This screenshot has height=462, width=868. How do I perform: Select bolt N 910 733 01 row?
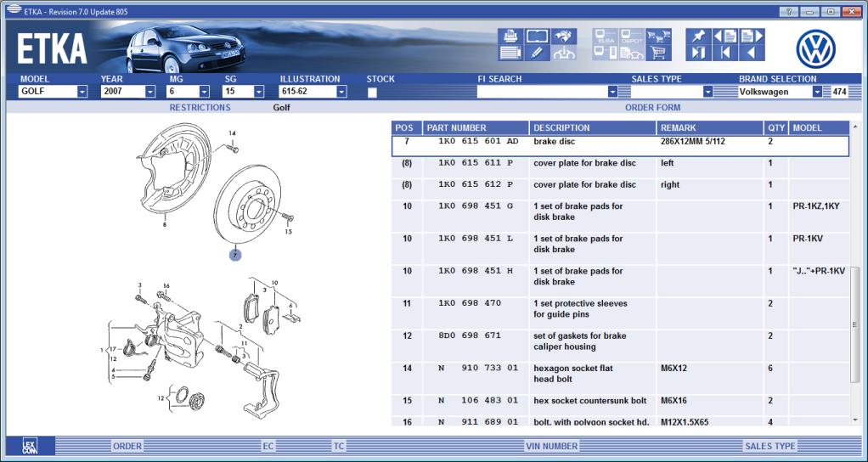[x=620, y=379]
